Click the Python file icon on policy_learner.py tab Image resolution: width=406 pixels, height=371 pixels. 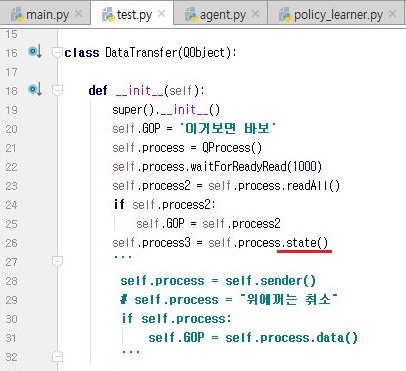285,15
